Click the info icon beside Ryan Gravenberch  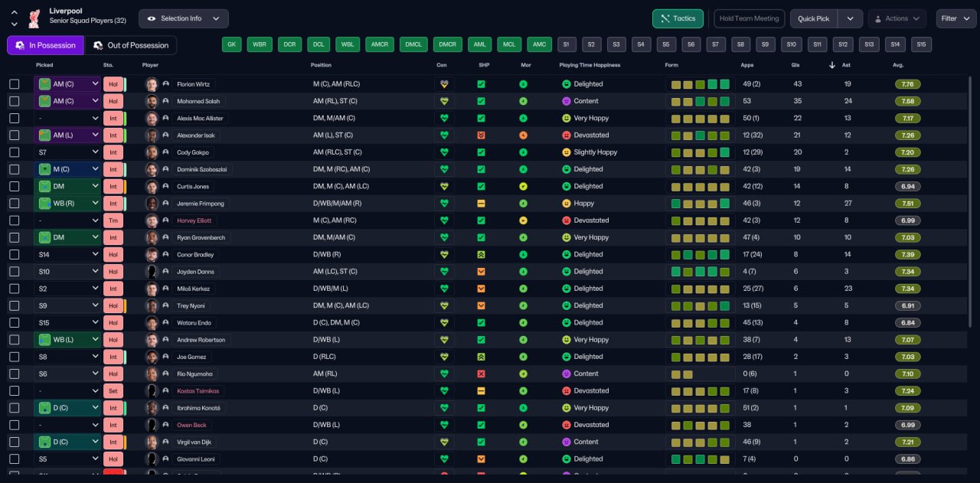(165, 237)
